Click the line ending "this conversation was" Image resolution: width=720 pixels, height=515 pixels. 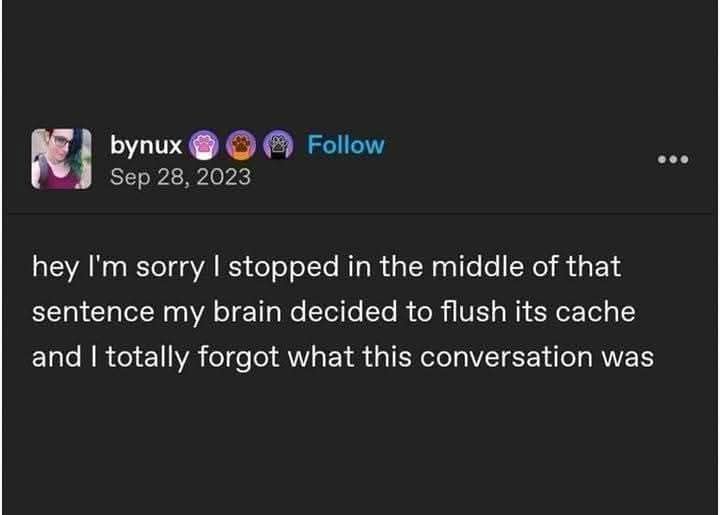click(342, 357)
